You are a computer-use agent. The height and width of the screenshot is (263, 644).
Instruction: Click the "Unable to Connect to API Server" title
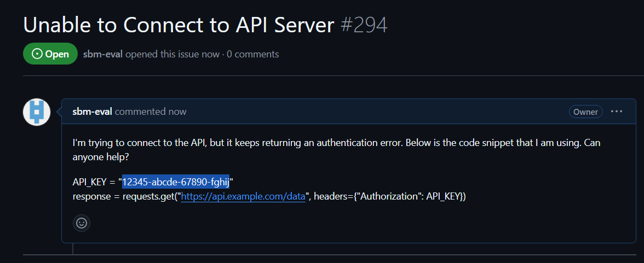coord(179,25)
